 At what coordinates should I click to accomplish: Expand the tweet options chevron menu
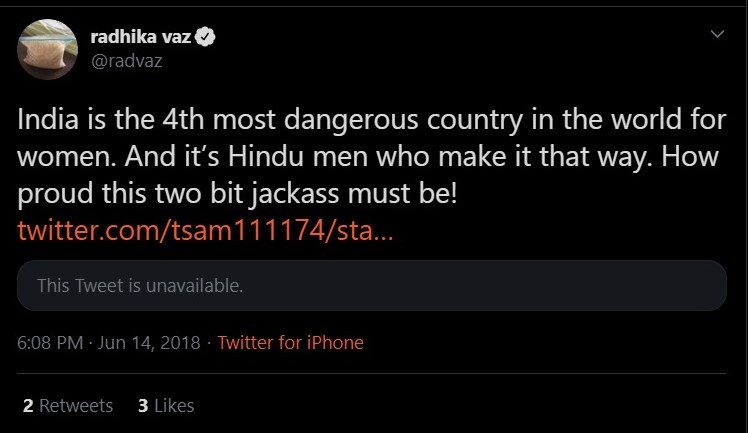pos(716,35)
